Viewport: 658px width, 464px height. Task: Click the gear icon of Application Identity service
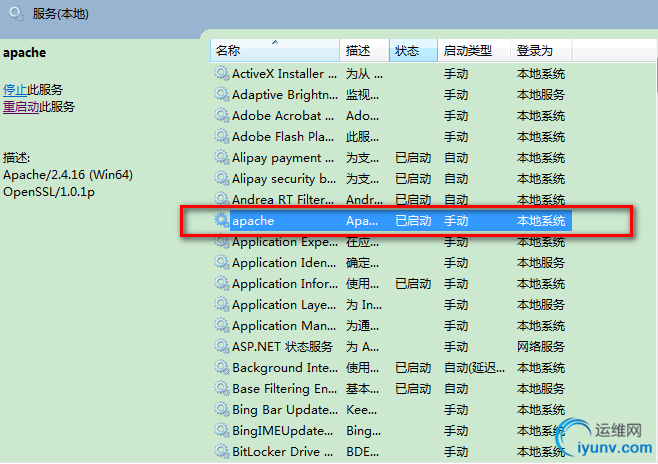click(222, 262)
